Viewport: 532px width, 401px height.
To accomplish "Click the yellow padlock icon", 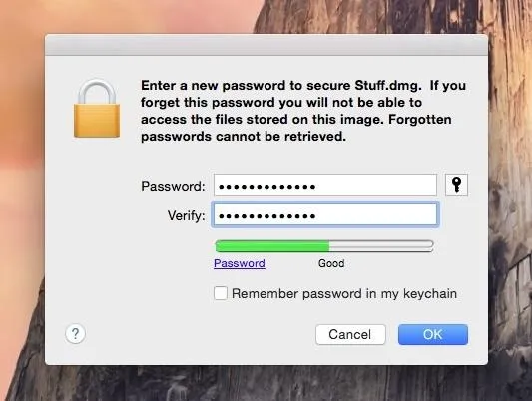I will coord(97,109).
